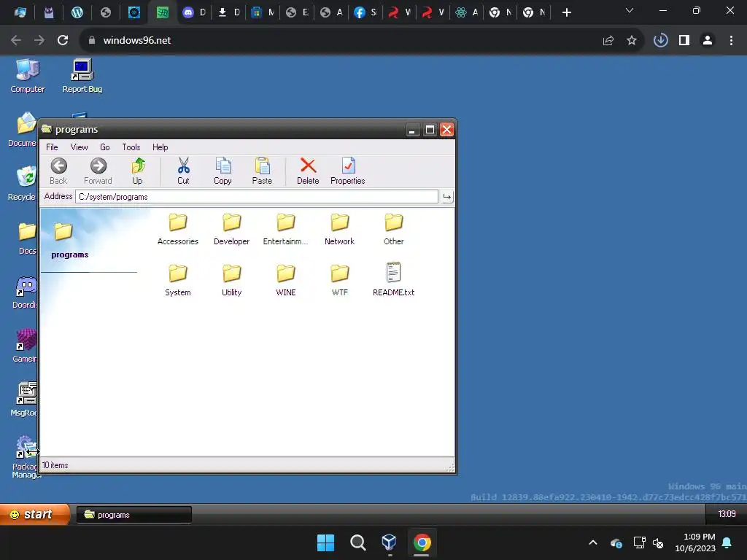Click the Chrome icon in Windows taskbar

[x=422, y=542]
